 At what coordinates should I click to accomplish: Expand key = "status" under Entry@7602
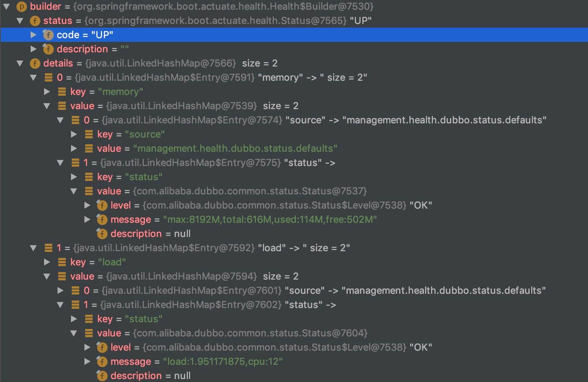pyautogui.click(x=74, y=319)
